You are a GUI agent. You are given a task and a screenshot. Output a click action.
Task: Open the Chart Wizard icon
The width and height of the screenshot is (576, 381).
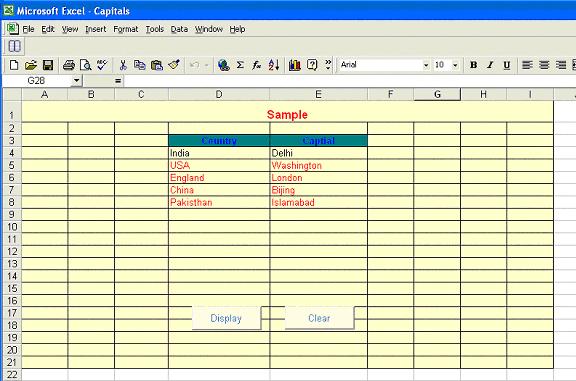point(295,65)
